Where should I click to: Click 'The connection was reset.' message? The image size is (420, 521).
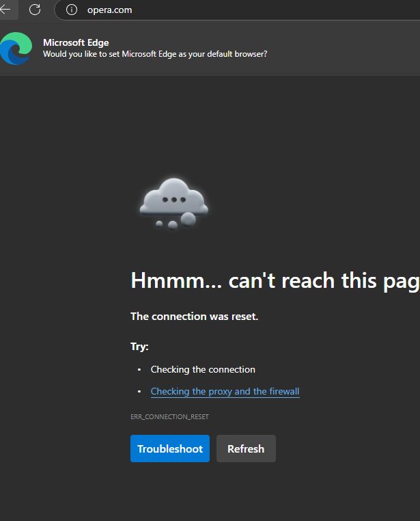[x=194, y=317]
